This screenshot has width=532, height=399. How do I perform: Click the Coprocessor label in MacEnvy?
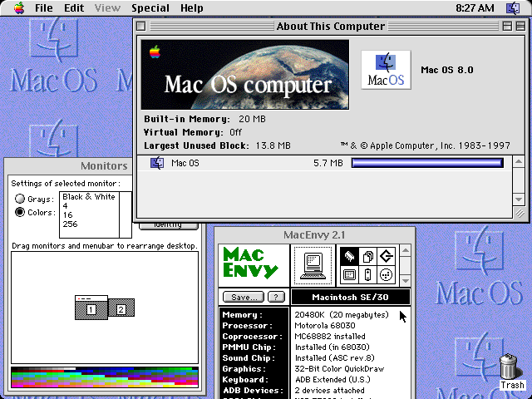pyautogui.click(x=253, y=337)
